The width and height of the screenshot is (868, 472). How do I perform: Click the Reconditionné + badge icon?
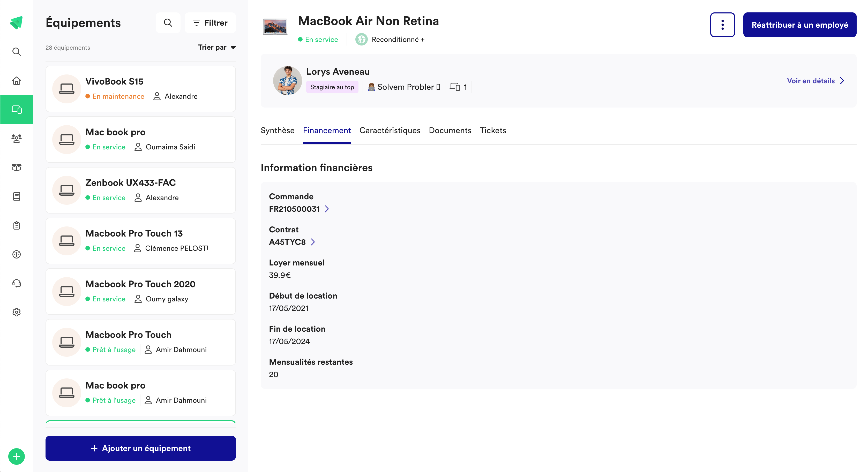tap(361, 39)
